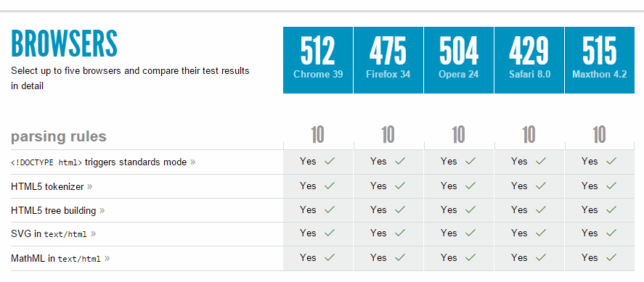644x282 pixels.
Task: Click Safari's checkmark for MathML in text/html
Action: [541, 258]
